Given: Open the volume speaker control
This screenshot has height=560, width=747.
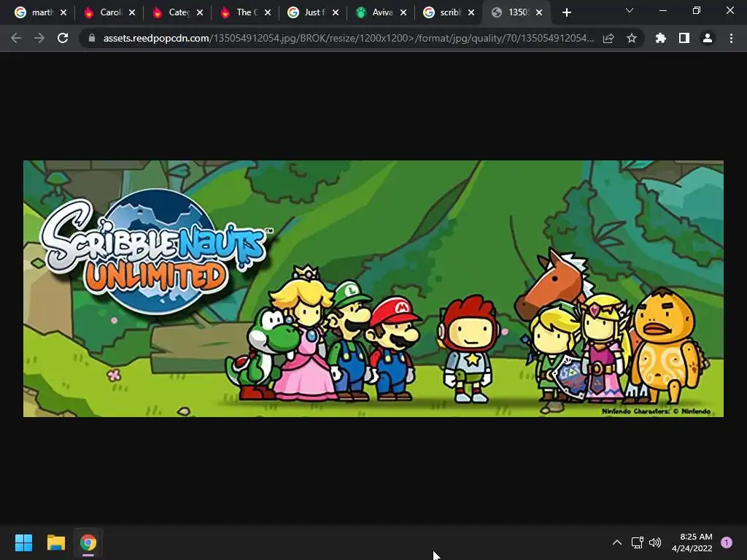Looking at the screenshot, I should pos(656,542).
